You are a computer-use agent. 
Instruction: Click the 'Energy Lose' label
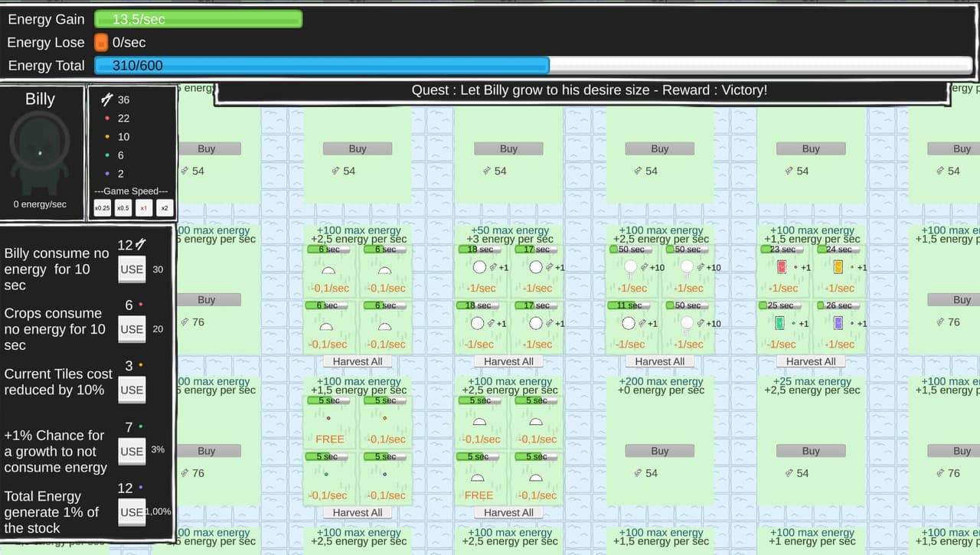(x=46, y=43)
